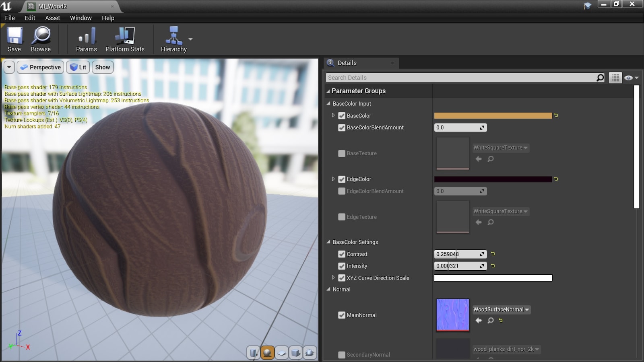Image resolution: width=644 pixels, height=362 pixels.
Task: Open Platform Stats from the toolbar
Action: pyautogui.click(x=125, y=38)
